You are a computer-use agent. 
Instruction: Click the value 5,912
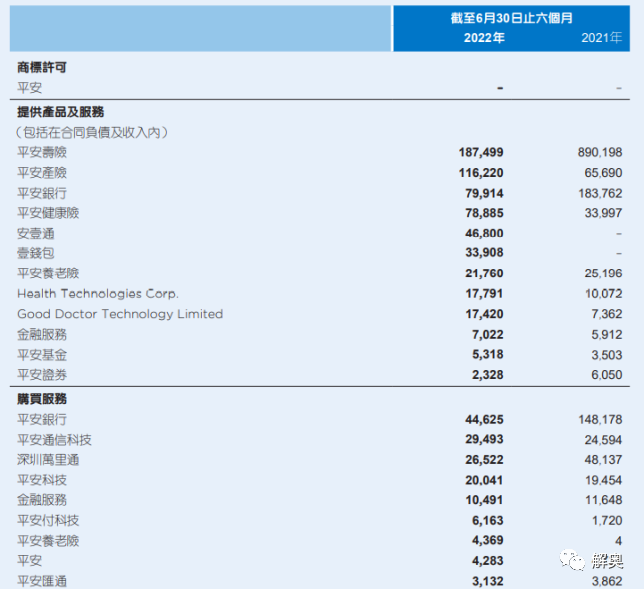(607, 334)
